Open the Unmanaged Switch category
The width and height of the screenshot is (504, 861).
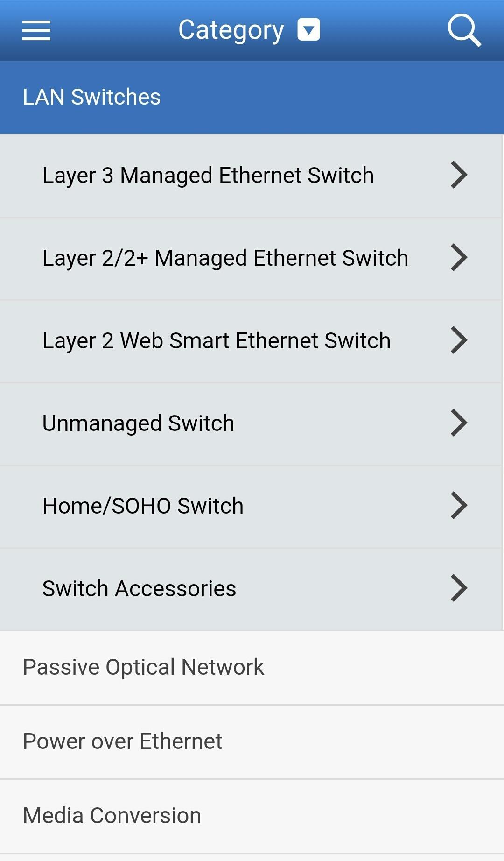tap(138, 423)
